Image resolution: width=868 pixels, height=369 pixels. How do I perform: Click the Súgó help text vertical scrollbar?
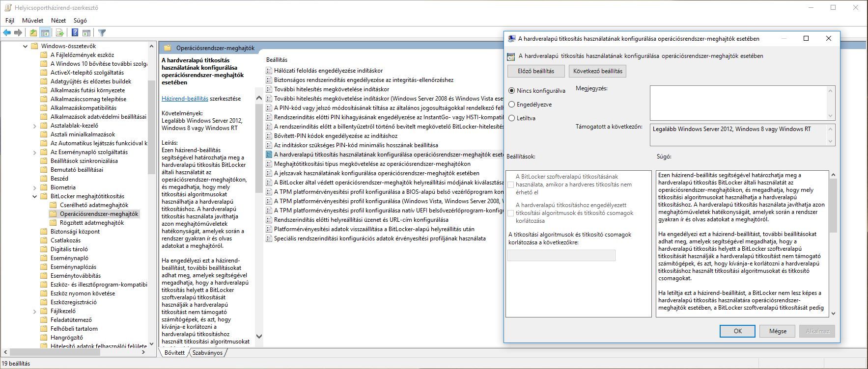pyautogui.click(x=833, y=244)
